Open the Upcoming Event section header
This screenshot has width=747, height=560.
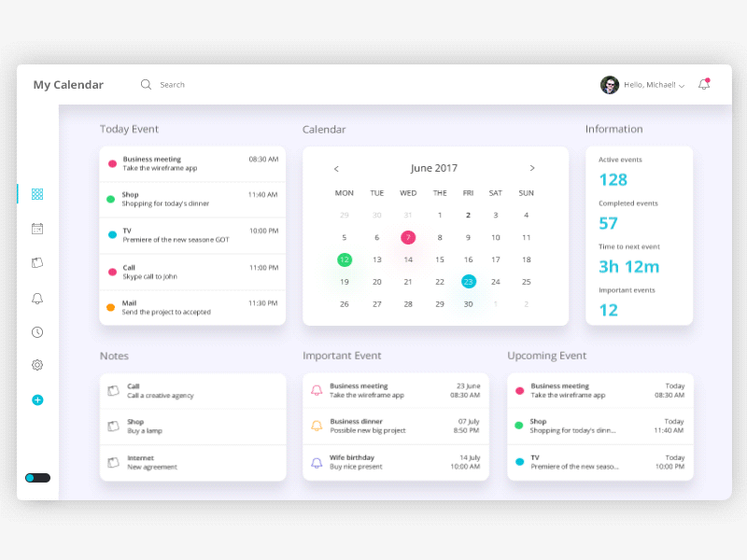click(547, 356)
